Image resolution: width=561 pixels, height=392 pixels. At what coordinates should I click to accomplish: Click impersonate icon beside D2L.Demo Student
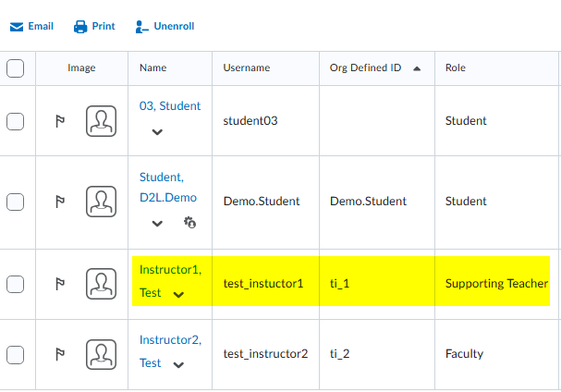[189, 223]
